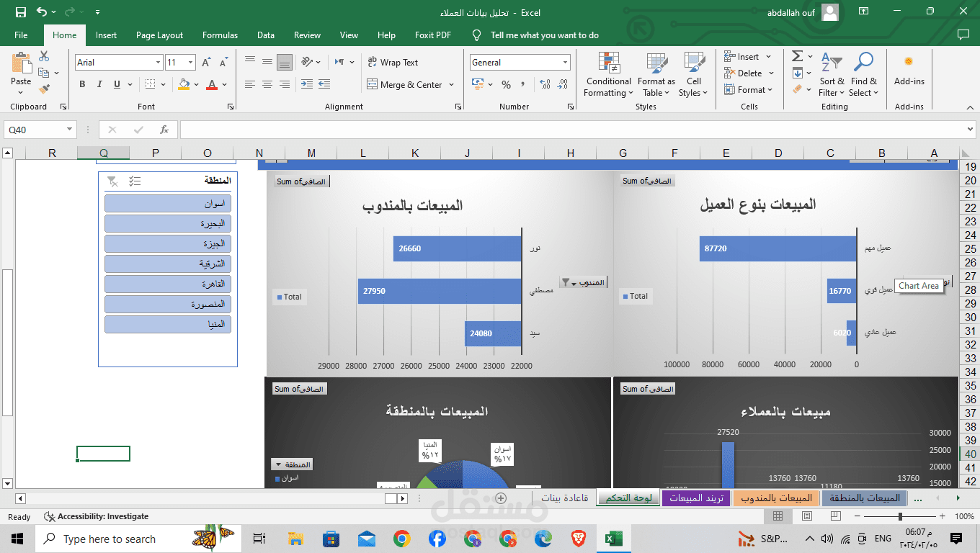This screenshot has height=553, width=980.
Task: Click the new sheet plus button
Action: point(501,498)
